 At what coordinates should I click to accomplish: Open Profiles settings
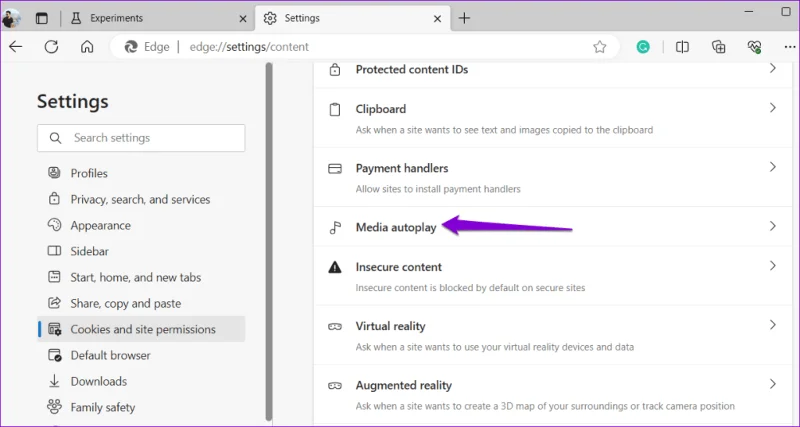coord(141,173)
